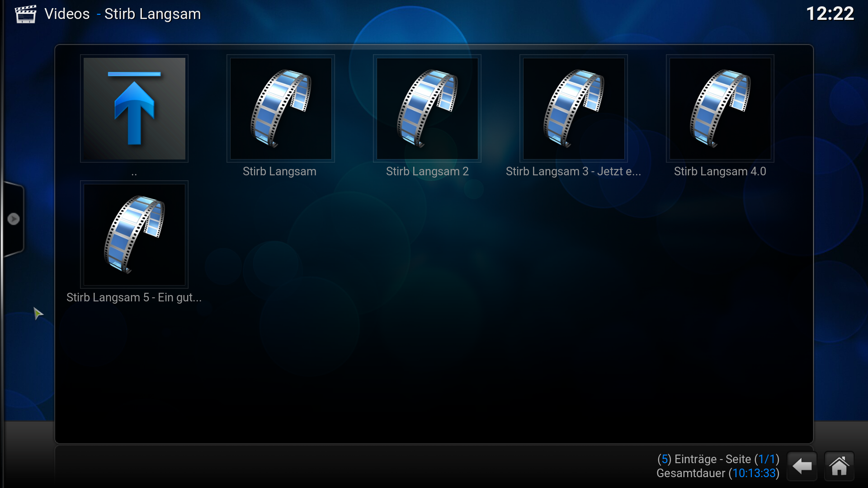Expand the side menu arrow tab
868x488 pixels.
point(14,219)
